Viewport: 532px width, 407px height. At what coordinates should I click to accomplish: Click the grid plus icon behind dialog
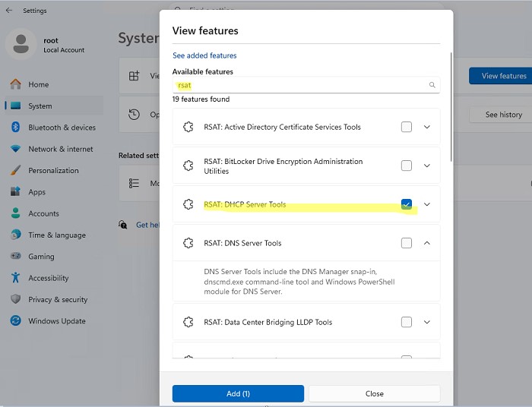[134, 76]
